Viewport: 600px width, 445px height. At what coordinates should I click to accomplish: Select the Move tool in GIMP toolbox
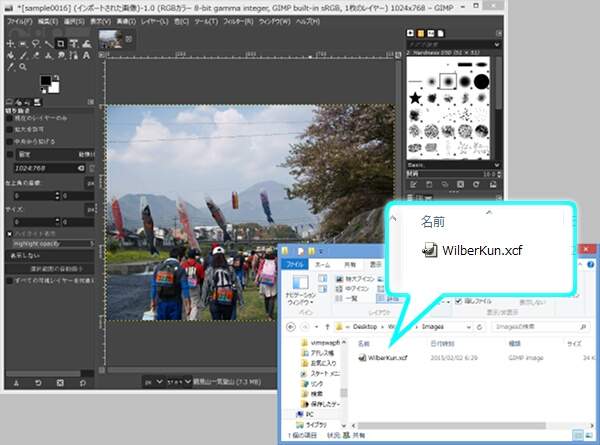click(x=10, y=44)
